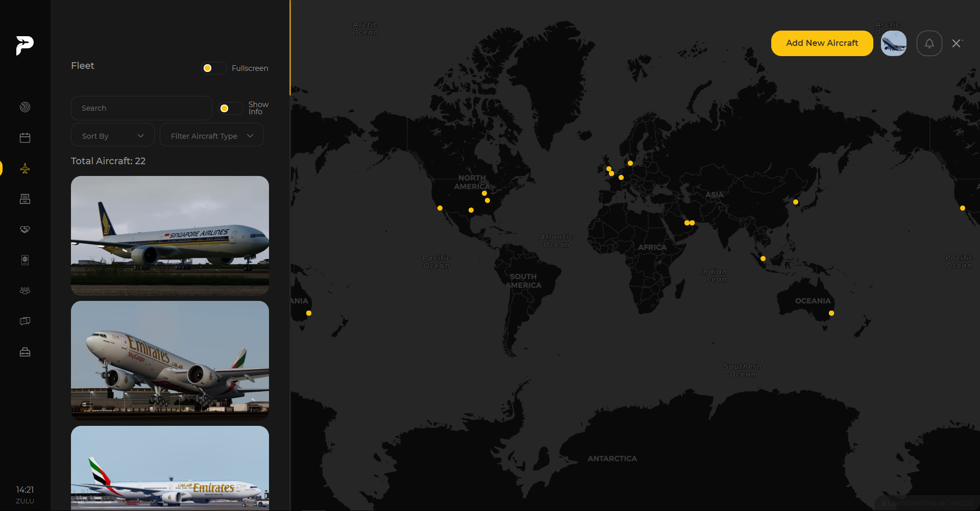Open the briefcase icon in the sidebar
The height and width of the screenshot is (511, 980).
click(25, 352)
